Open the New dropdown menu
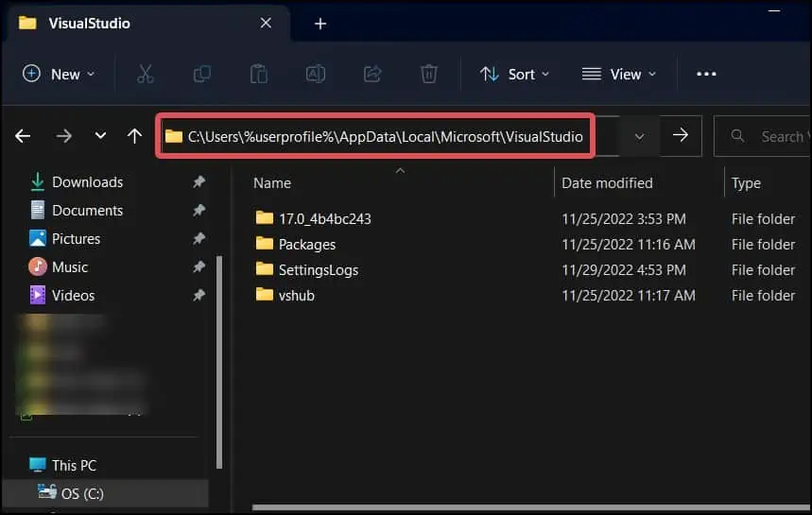 (x=59, y=74)
